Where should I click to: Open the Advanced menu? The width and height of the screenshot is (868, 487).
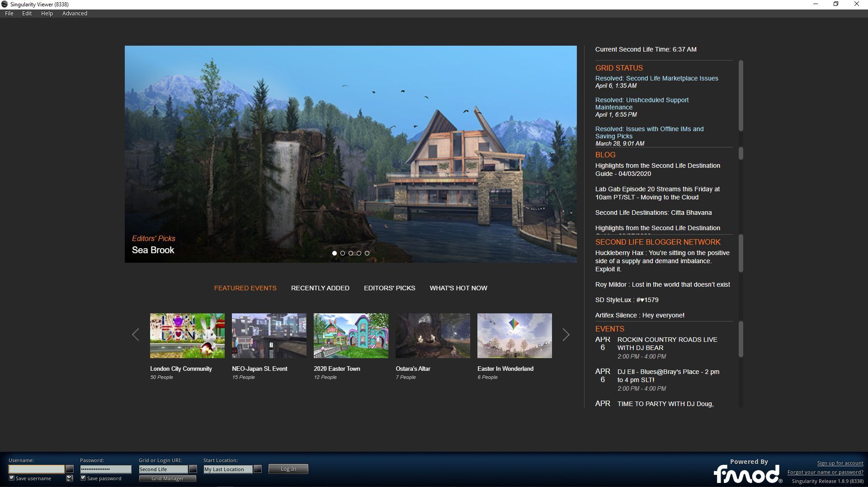point(75,14)
